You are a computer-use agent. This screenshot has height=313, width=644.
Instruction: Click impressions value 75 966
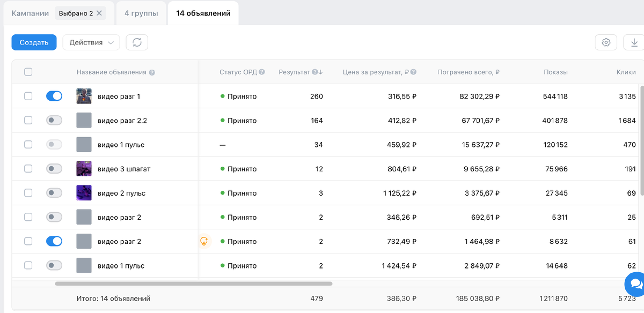557,169
